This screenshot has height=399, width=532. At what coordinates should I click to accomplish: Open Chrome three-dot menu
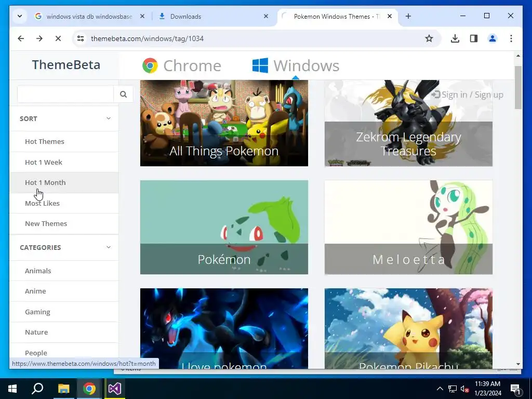pos(511,38)
